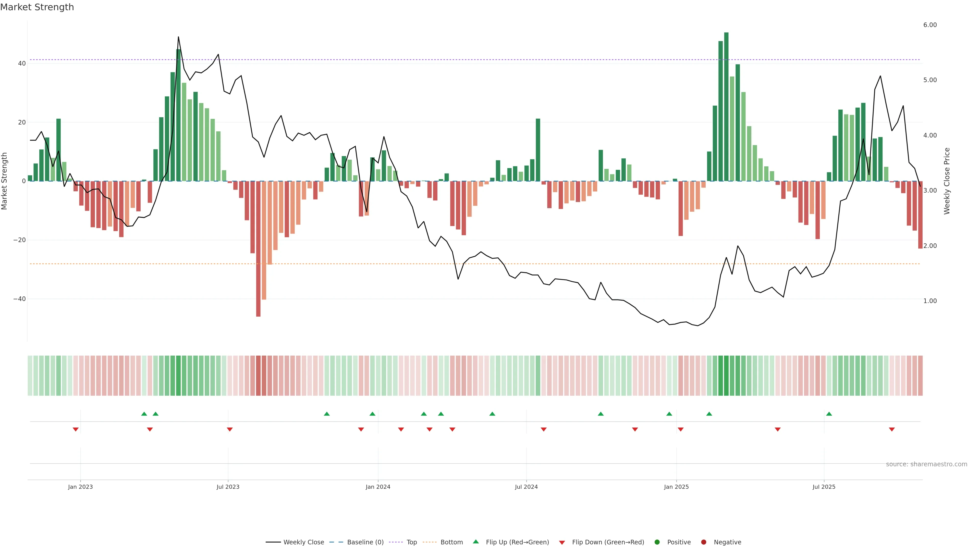The width and height of the screenshot is (980, 551).
Task: Click the green Positive legend dot
Action: click(657, 542)
